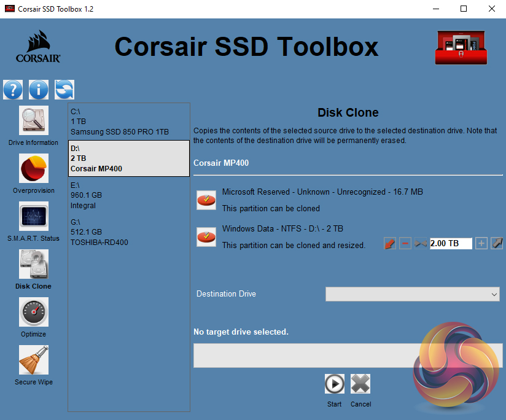
Task: Click the plus button to increase partition size
Action: click(481, 244)
